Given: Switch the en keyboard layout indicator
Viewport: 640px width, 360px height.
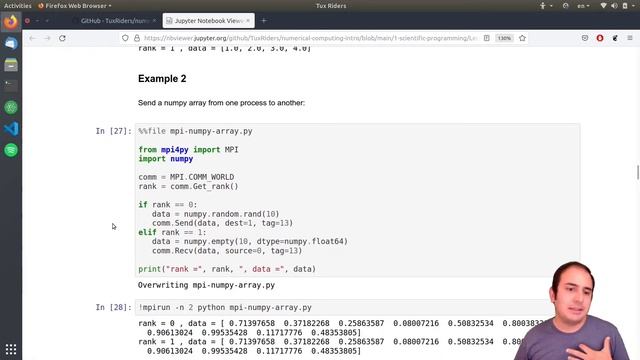Looking at the screenshot, I should tap(583, 6).
